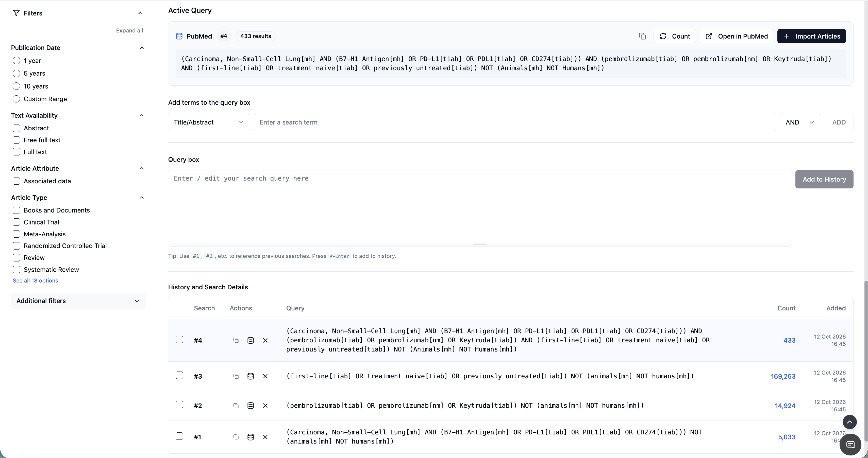Click the scroll-to-top arrow button
This screenshot has width=868, height=458.
[849, 422]
